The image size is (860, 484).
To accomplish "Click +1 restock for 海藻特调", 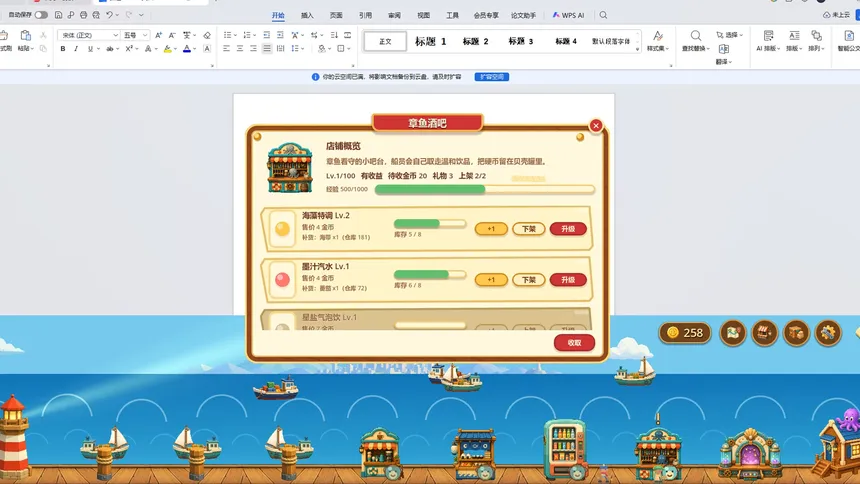I will [491, 229].
